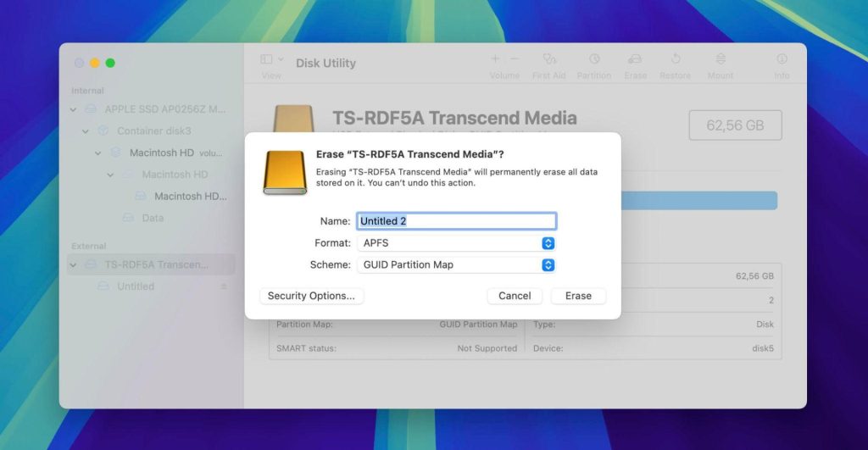868x450 pixels.
Task: Select the TS-RDF5A Transcen... external disk
Action: 151,264
